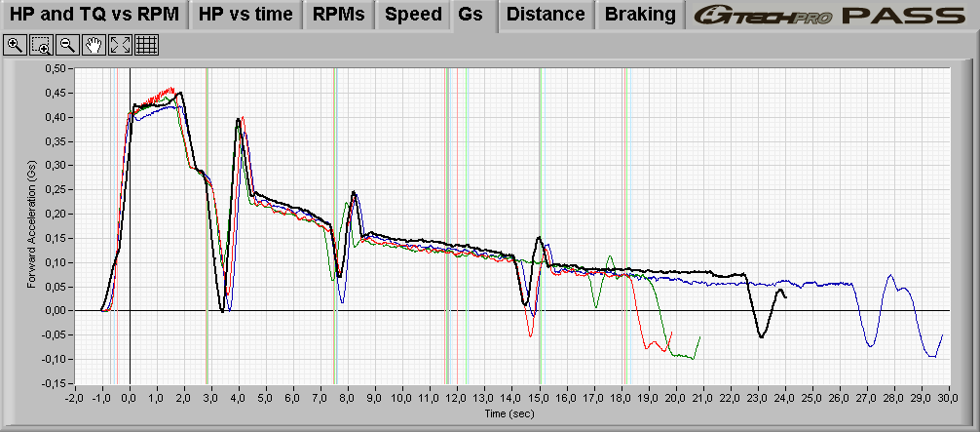Select the zoom out magnifier tool

click(67, 45)
